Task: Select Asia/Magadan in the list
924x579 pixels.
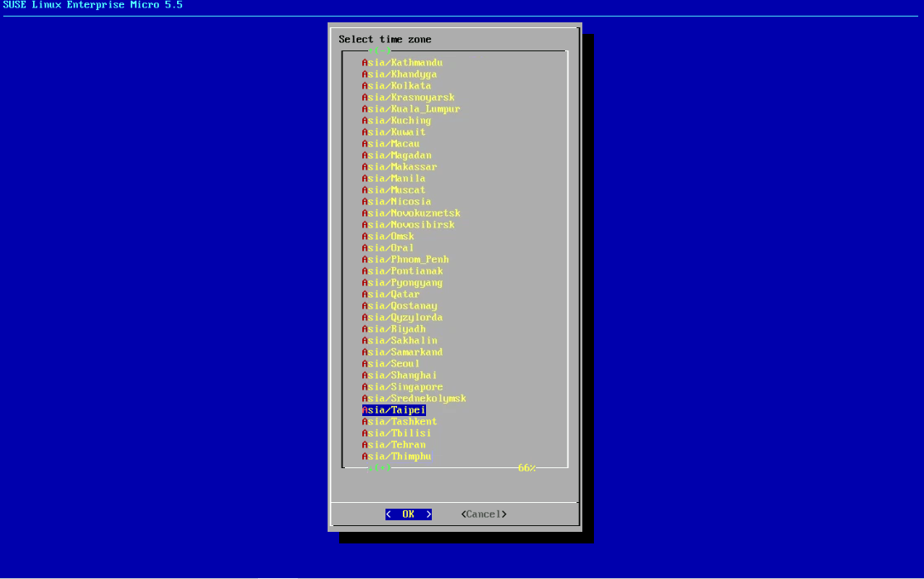Action: pyautogui.click(x=396, y=156)
